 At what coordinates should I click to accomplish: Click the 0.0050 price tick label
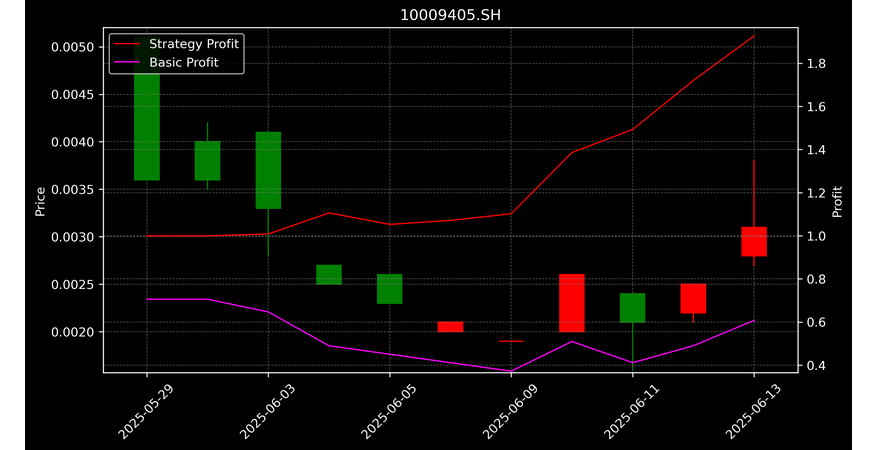tap(73, 47)
